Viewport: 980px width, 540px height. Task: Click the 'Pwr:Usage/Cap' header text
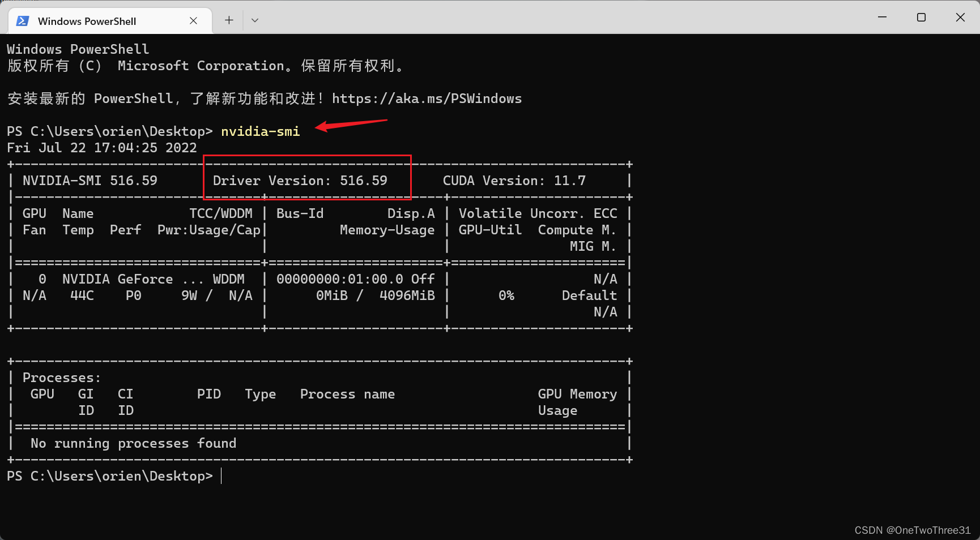209,230
